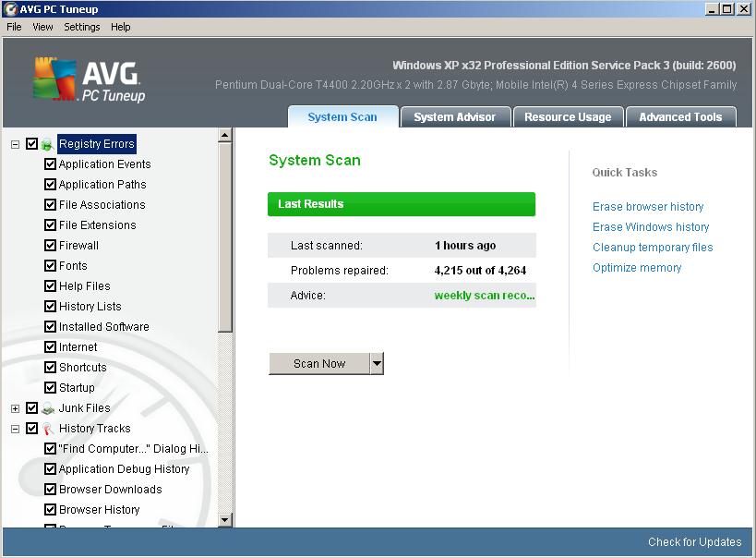The height and width of the screenshot is (558, 756).
Task: Select the Installed Software tree row
Action: tap(103, 327)
